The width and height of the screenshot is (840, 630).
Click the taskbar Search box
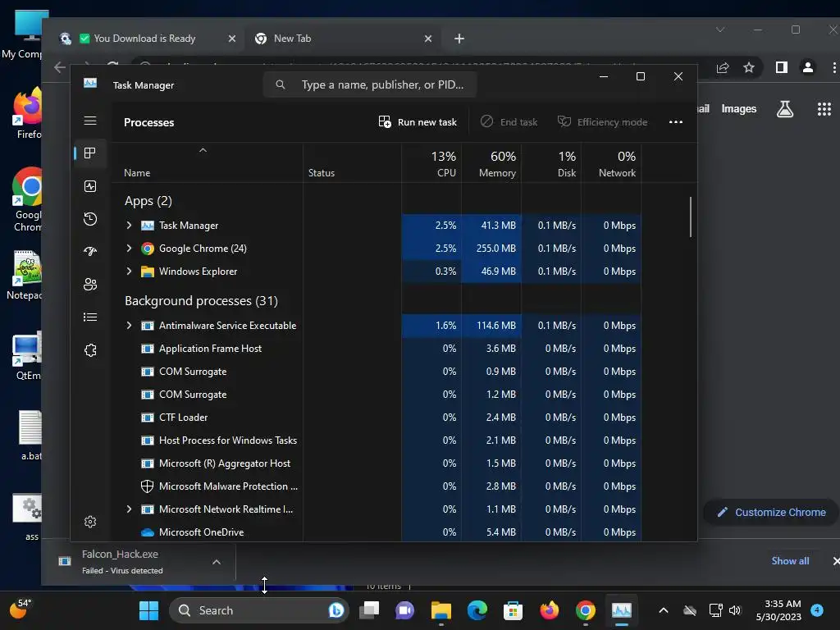pos(259,610)
